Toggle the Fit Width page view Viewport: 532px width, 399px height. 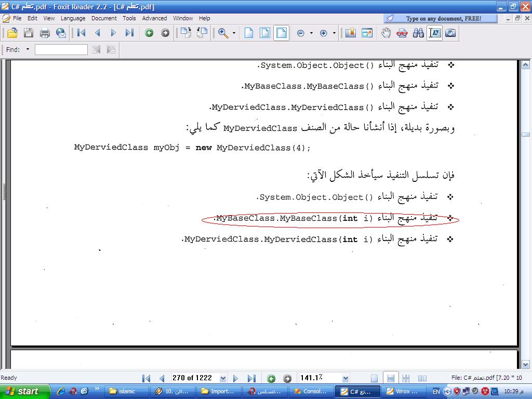click(x=281, y=33)
